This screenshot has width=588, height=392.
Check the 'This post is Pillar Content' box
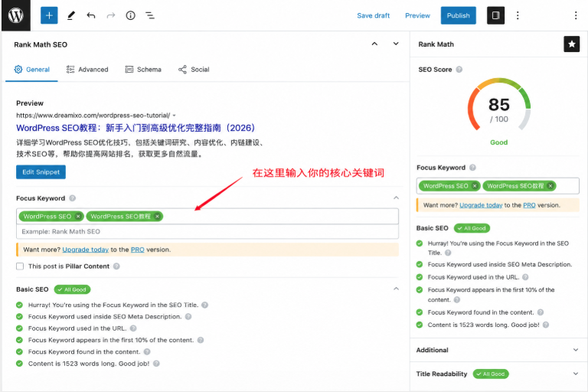pos(20,266)
